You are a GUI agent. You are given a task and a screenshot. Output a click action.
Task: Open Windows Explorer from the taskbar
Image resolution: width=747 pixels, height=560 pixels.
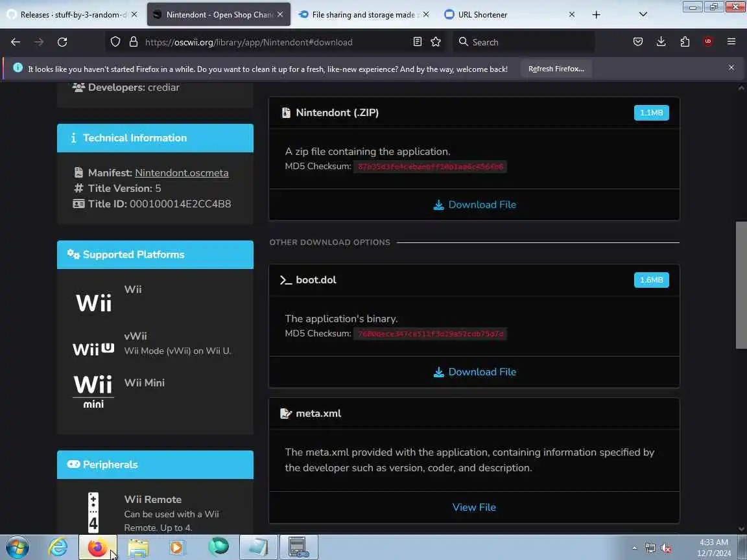coord(138,548)
